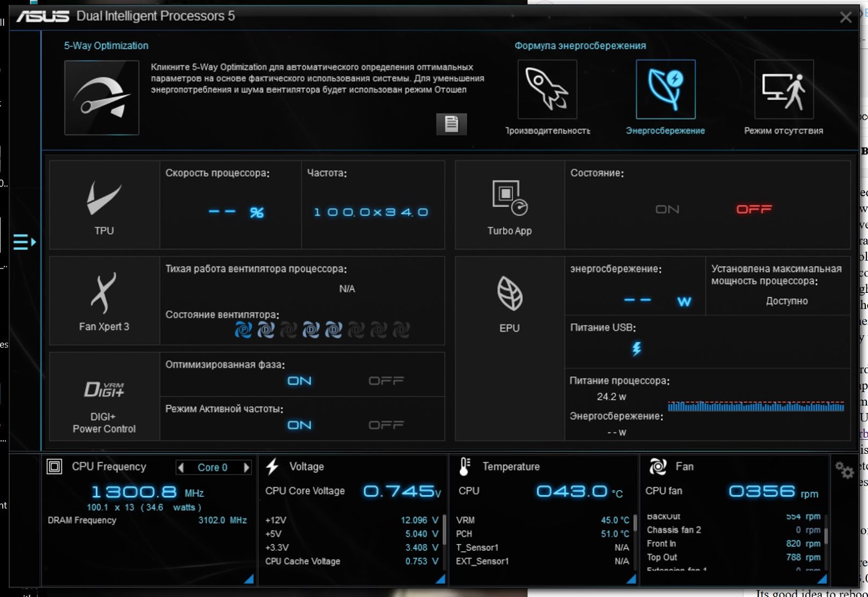The image size is (868, 597).
Task: Set optimized phase to ON
Action: coord(299,381)
